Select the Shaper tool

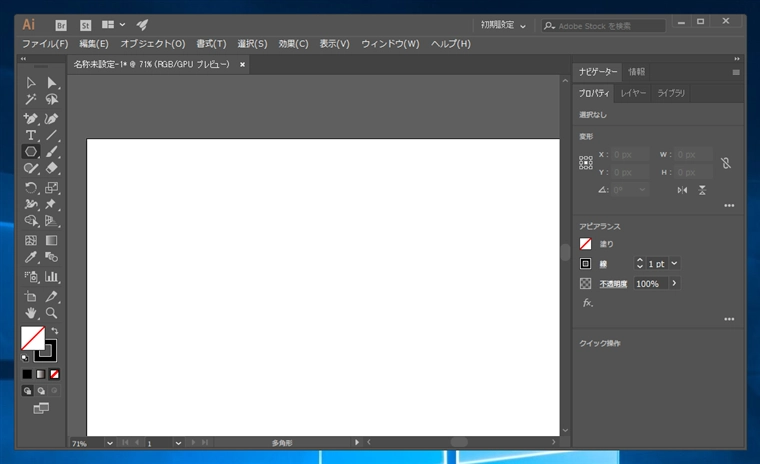(x=31, y=168)
